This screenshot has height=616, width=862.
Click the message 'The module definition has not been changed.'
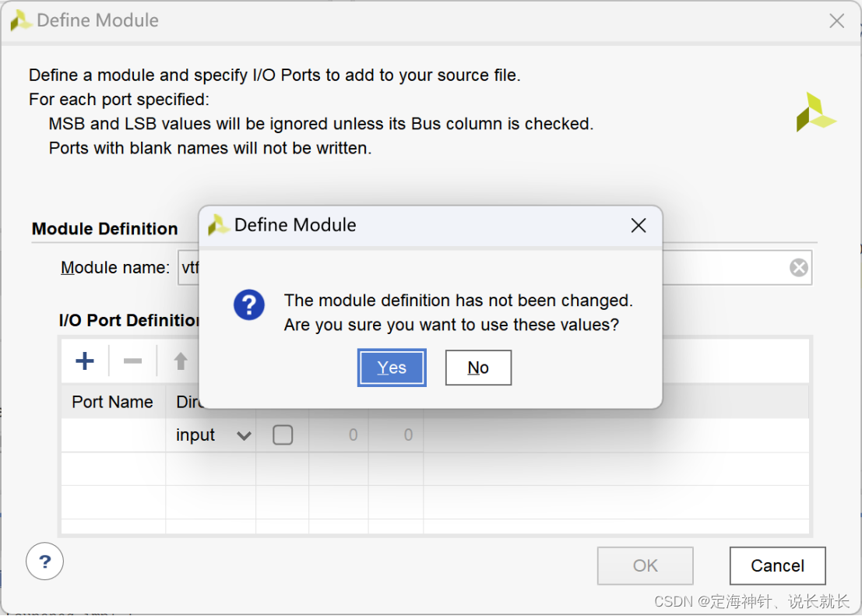[459, 301]
